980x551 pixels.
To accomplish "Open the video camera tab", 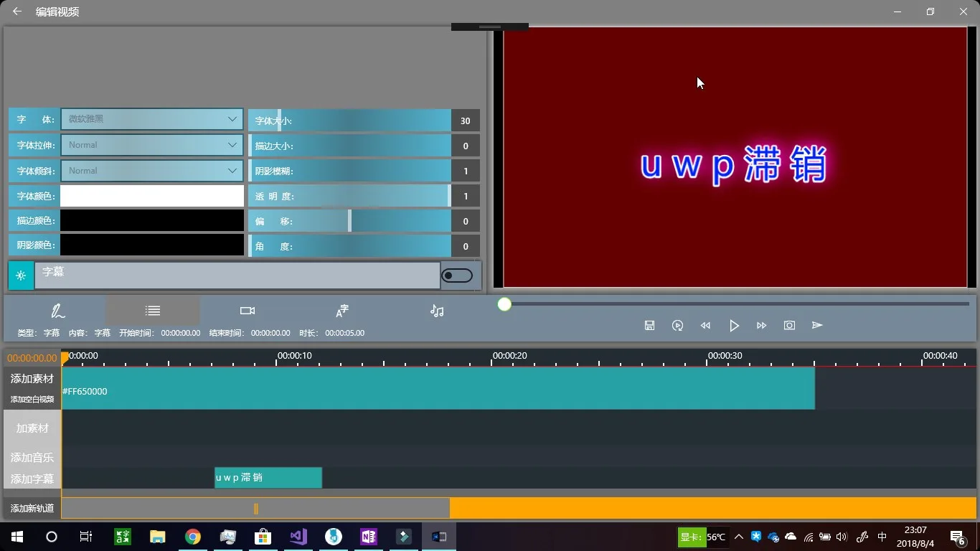I will click(248, 311).
